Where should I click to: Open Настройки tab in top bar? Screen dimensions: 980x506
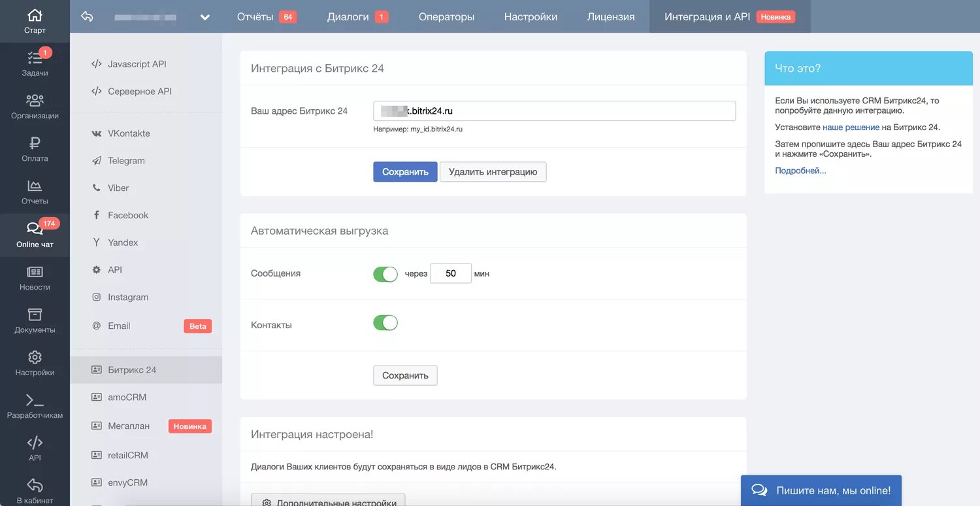click(x=531, y=17)
